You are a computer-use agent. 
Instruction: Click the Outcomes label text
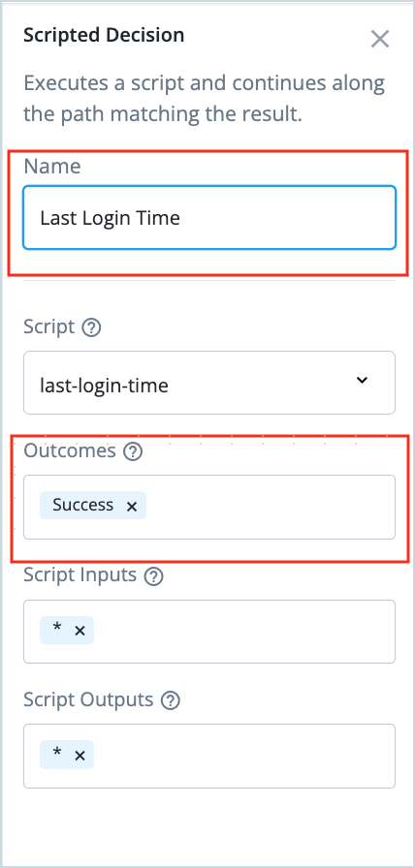click(70, 451)
